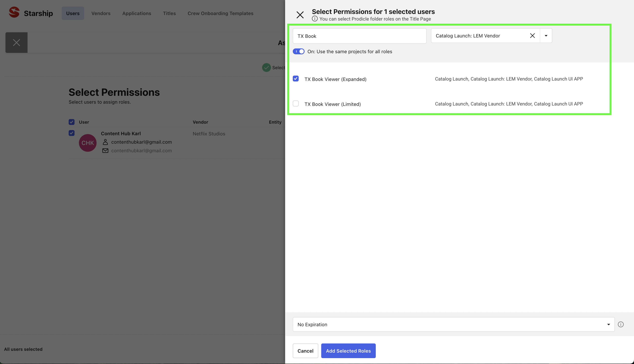
Task: Click the Catalog Launch: LEM Vendor combo box text
Action: tap(468, 36)
